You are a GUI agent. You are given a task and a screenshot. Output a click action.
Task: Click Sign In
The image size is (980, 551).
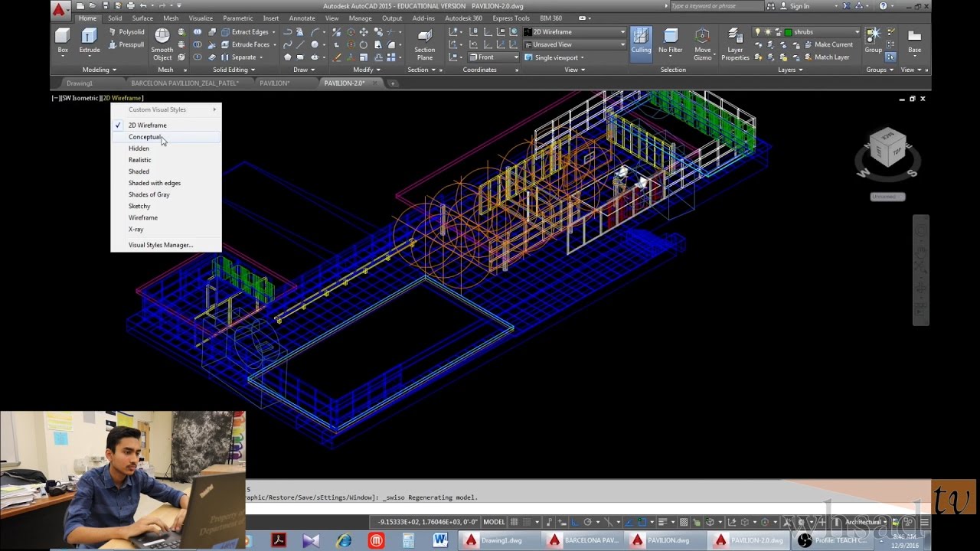[799, 6]
